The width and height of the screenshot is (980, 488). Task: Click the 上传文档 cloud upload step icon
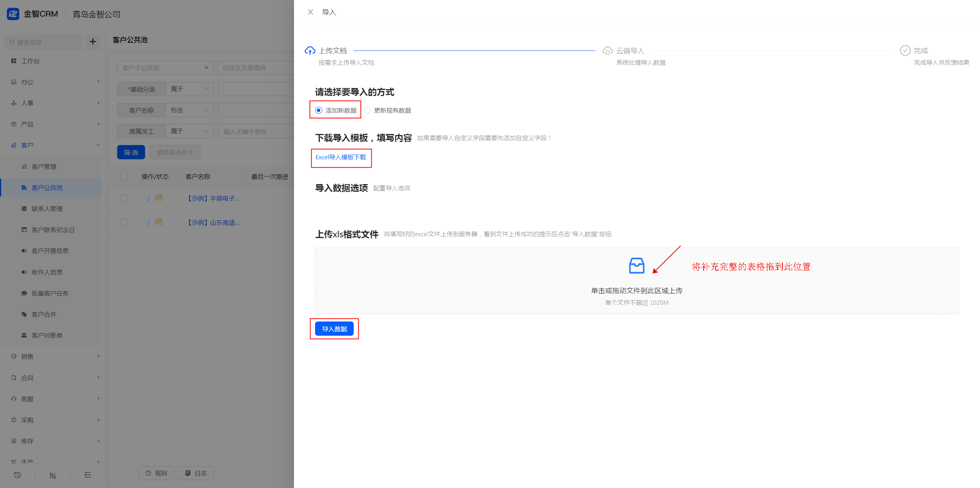click(x=310, y=51)
